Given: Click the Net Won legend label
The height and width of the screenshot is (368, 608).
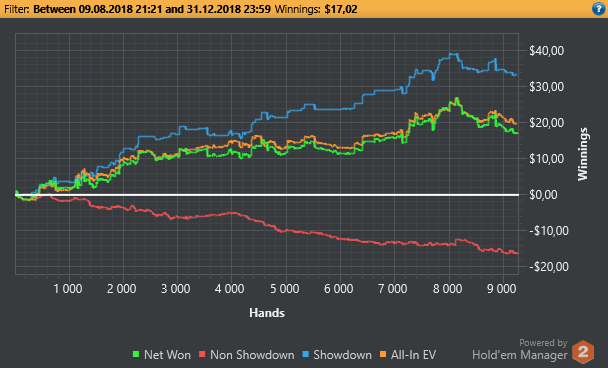Looking at the screenshot, I should (x=167, y=354).
